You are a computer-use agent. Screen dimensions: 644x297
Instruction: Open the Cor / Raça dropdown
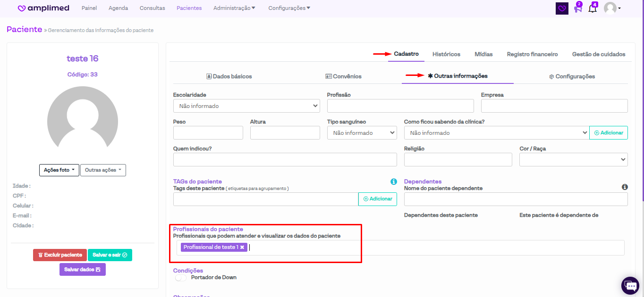pos(573,160)
